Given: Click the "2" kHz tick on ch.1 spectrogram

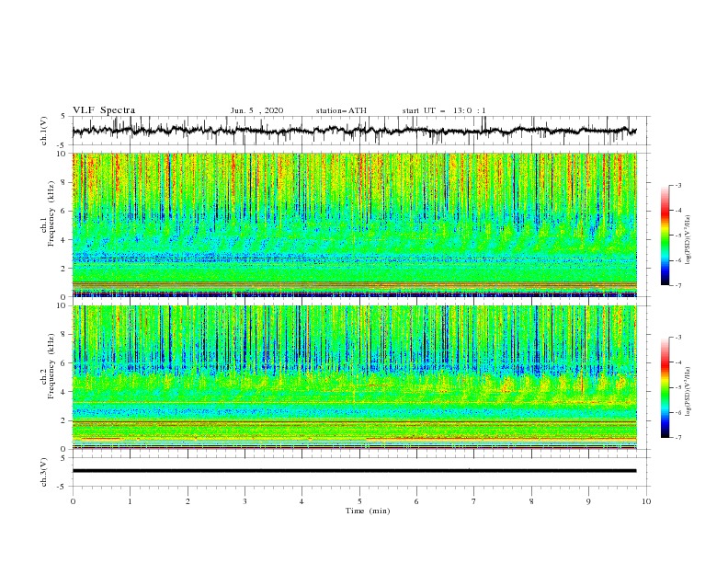Looking at the screenshot, I should [65, 269].
